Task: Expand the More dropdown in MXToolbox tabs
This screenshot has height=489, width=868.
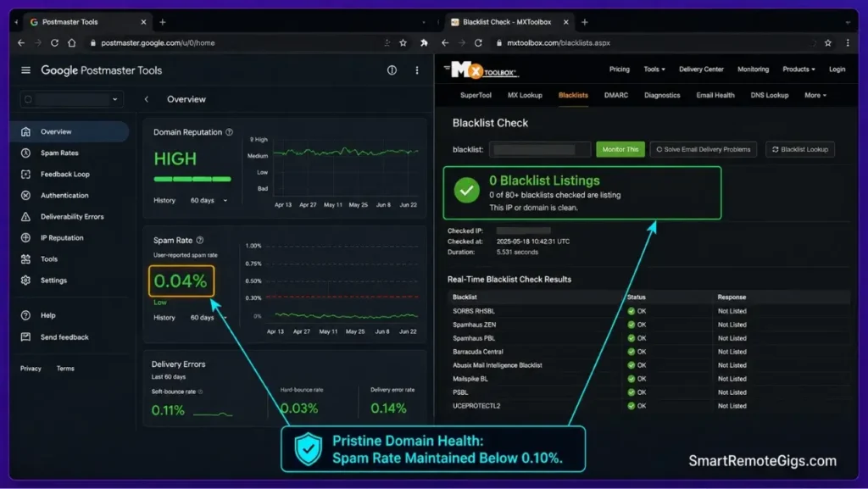Action: [x=815, y=95]
